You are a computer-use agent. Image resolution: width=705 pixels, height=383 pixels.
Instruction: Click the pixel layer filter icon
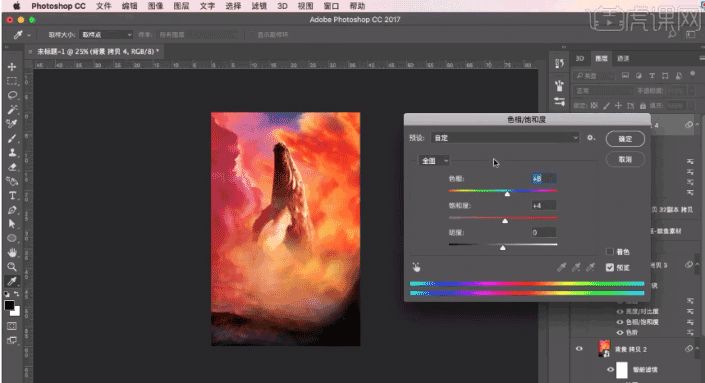pyautogui.click(x=625, y=76)
